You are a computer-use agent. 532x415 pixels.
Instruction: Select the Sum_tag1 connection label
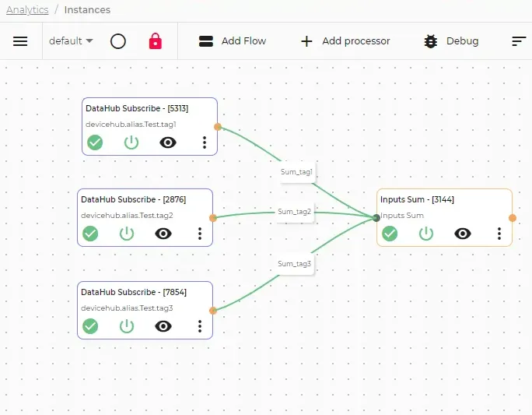point(296,172)
